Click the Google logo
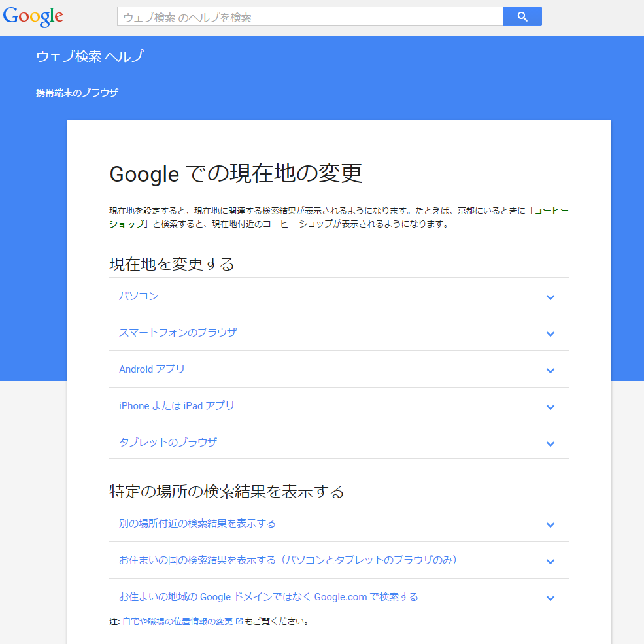 (x=33, y=17)
